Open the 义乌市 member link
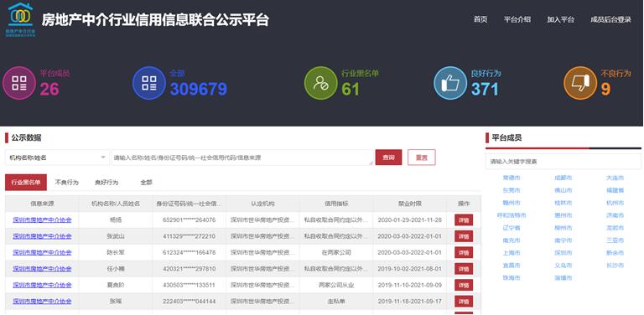The height and width of the screenshot is (315, 644). 563,266
